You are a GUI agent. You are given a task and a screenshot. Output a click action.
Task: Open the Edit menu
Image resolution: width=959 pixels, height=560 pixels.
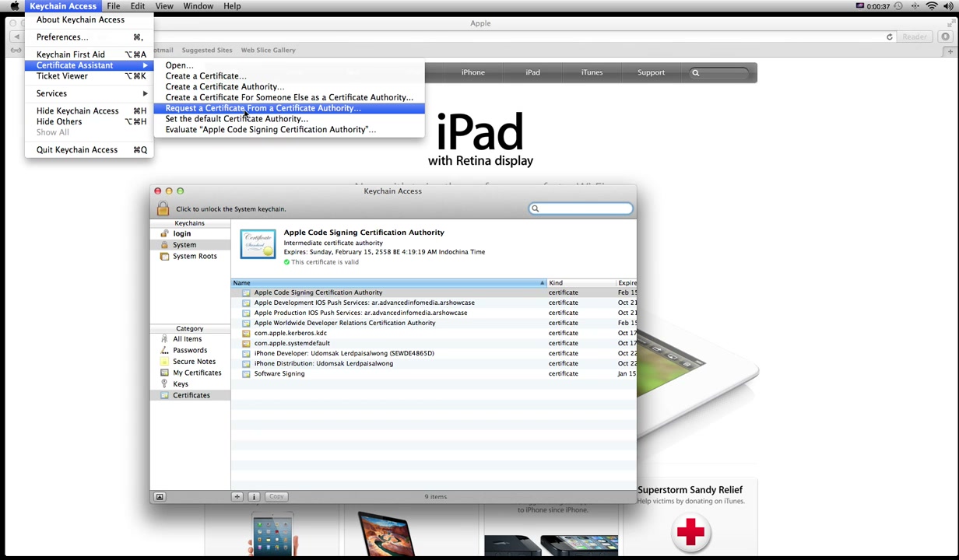click(138, 6)
